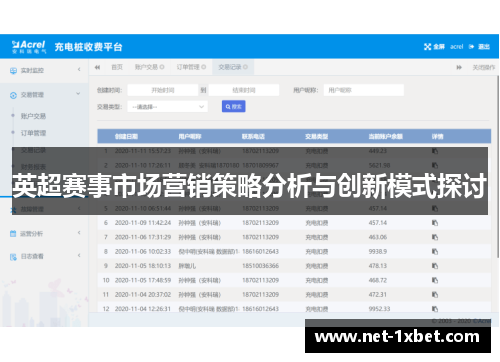This screenshot has height=362, width=500.
Task: Click balance value 9938.9
Action: pos(378,251)
